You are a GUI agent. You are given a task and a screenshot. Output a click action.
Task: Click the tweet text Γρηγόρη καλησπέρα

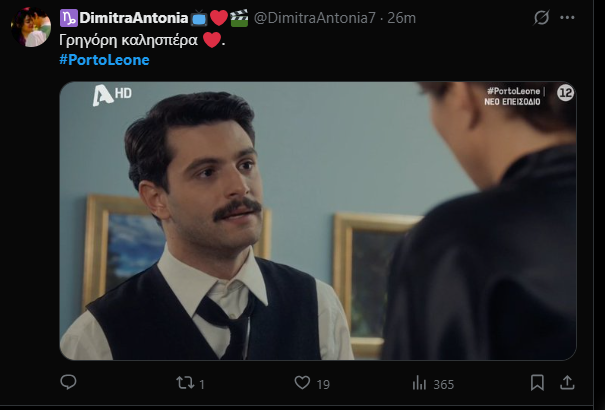(128, 41)
